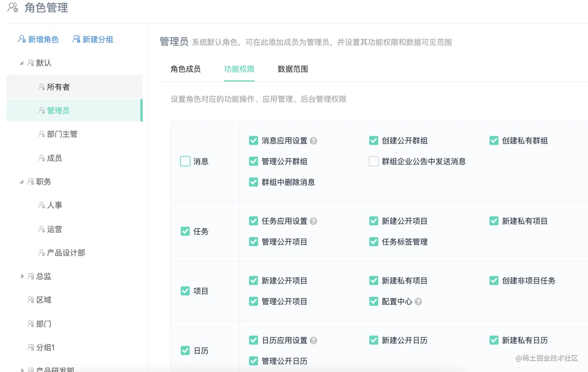Uncheck the 任务标签管理 permission
The image size is (588, 372).
pos(374,242)
